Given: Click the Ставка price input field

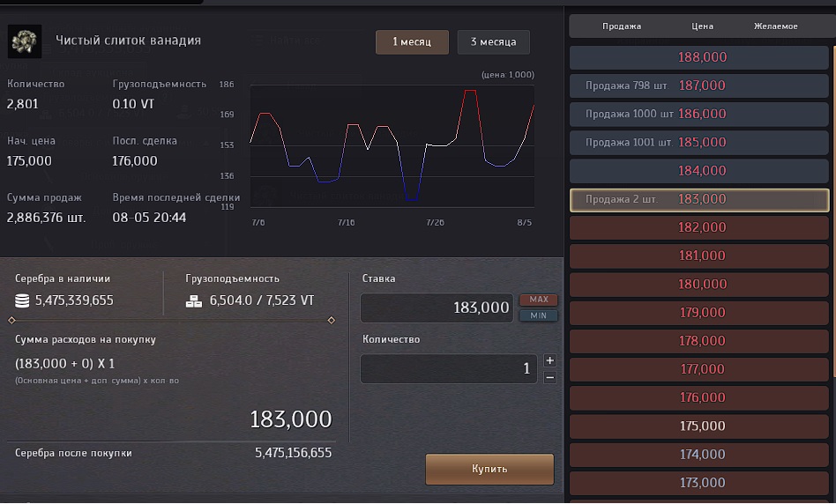Looking at the screenshot, I should [x=437, y=308].
